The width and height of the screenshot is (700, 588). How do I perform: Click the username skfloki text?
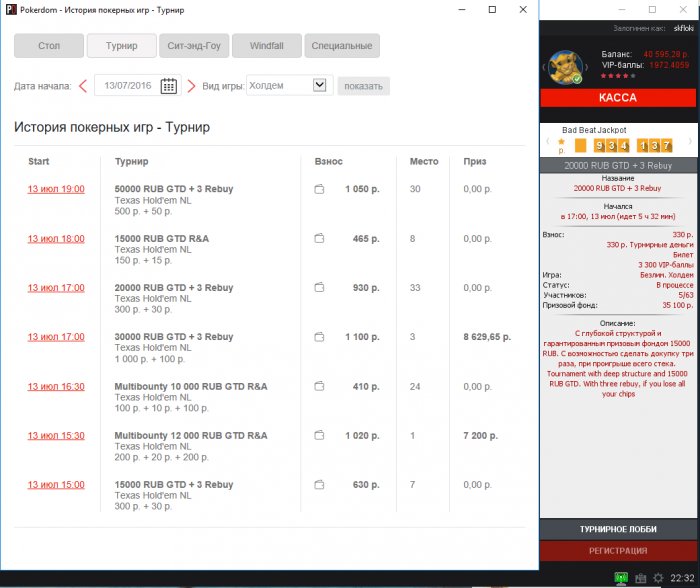(683, 28)
